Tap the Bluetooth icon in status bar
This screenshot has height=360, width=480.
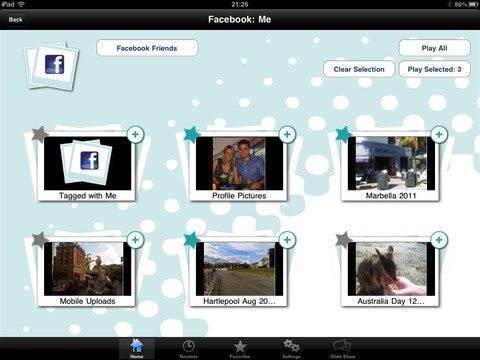coord(449,4)
